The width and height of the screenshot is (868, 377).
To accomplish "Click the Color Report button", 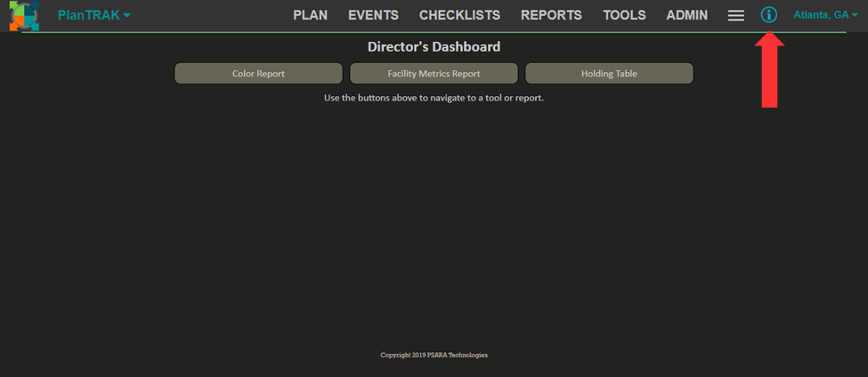I will pyautogui.click(x=258, y=74).
